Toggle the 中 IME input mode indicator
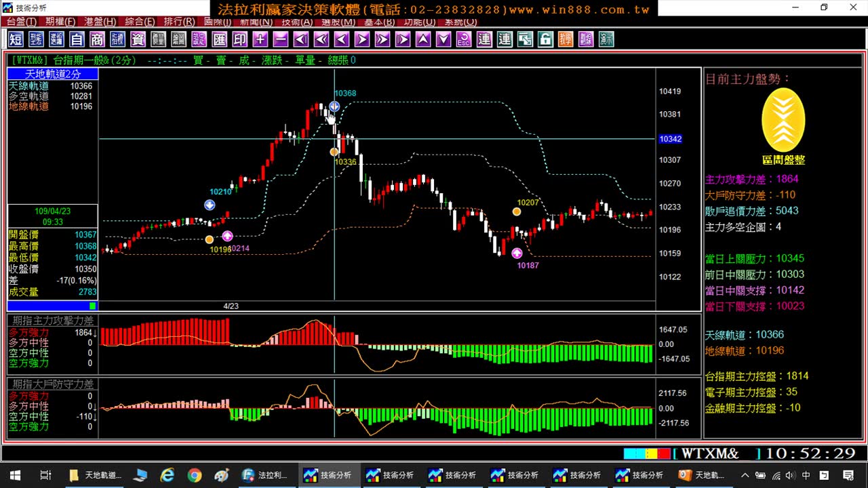 tap(806, 475)
